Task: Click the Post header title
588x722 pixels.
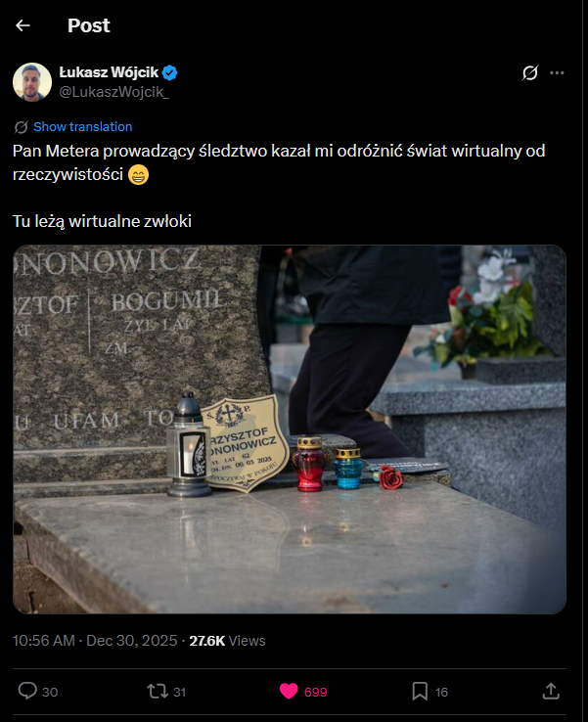Action: [x=89, y=25]
